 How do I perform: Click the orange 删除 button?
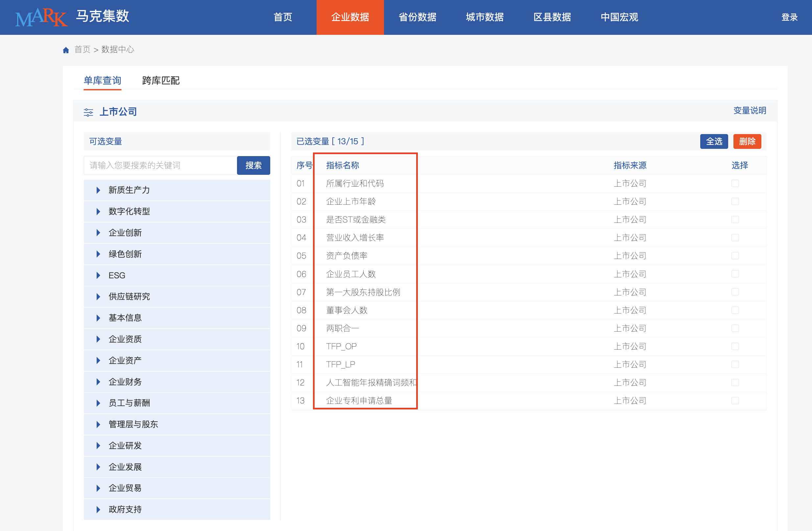pyautogui.click(x=747, y=141)
